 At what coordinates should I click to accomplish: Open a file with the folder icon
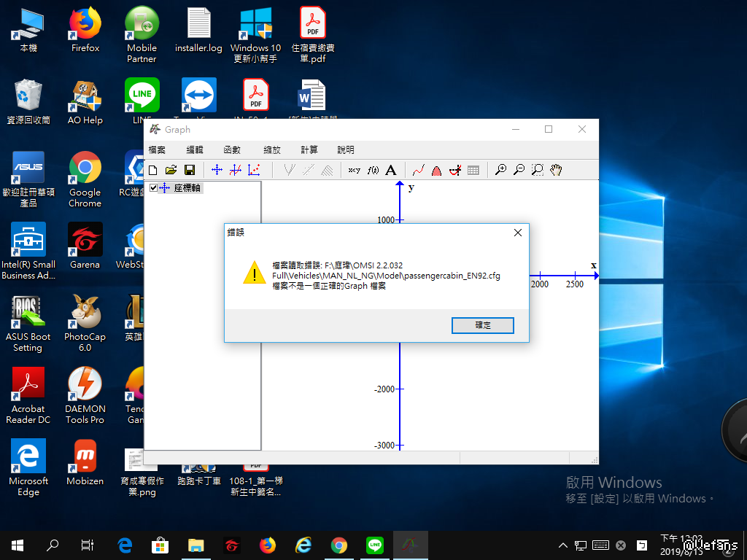(x=171, y=170)
